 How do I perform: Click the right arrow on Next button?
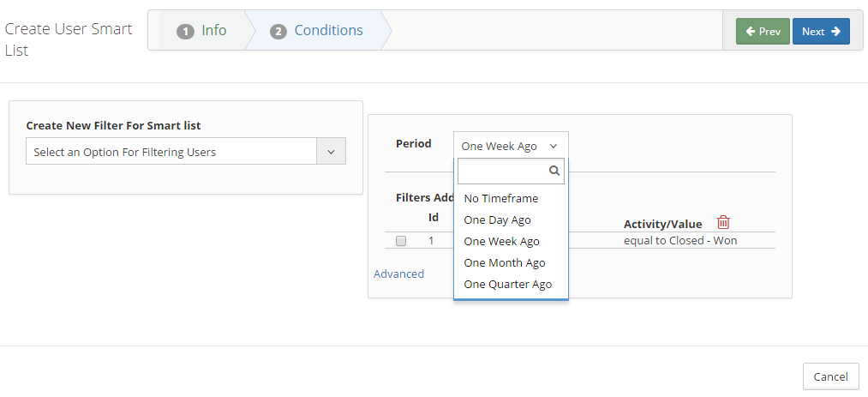click(836, 32)
